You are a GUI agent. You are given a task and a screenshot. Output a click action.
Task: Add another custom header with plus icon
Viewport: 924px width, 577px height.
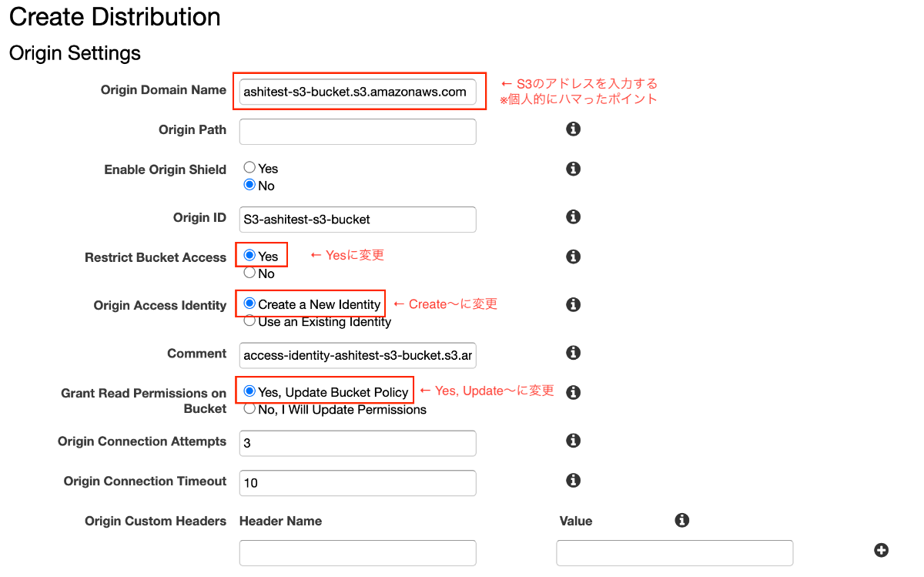882,550
